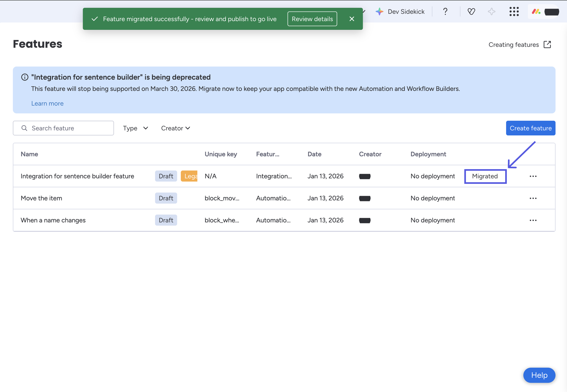
Task: Open the When a name changes feature
Action: pos(53,220)
